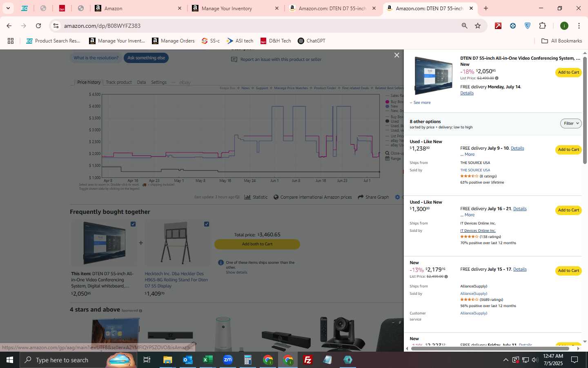Expand '... More' under $1,238 offer
588x368 pixels.
click(x=467, y=155)
